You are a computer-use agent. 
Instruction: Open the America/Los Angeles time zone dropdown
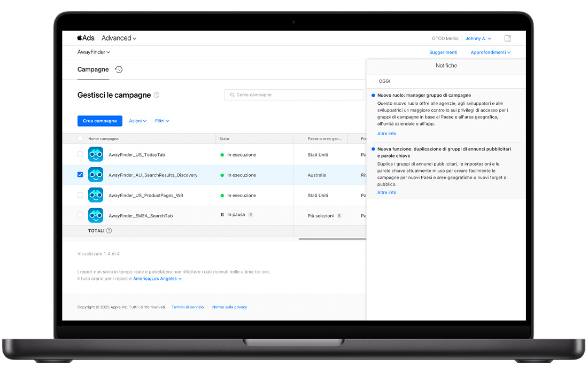(x=157, y=279)
